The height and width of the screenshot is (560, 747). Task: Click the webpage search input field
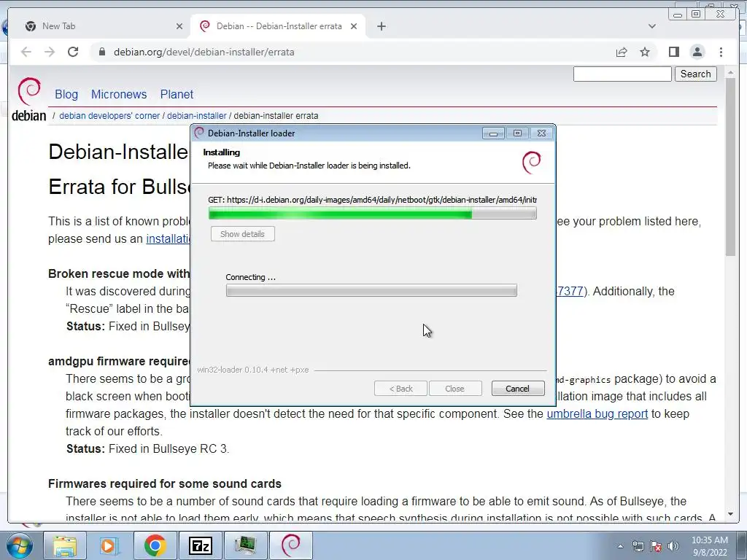point(622,74)
